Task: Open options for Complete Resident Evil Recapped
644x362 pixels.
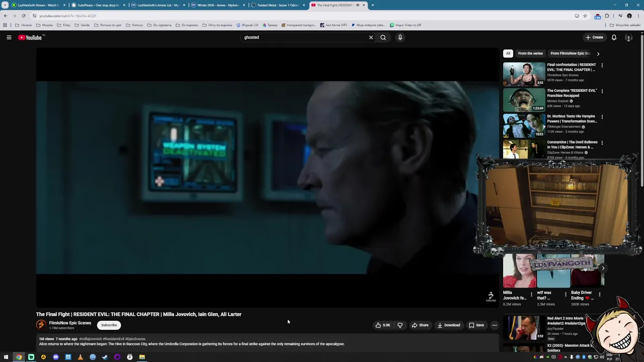Action: [602, 91]
